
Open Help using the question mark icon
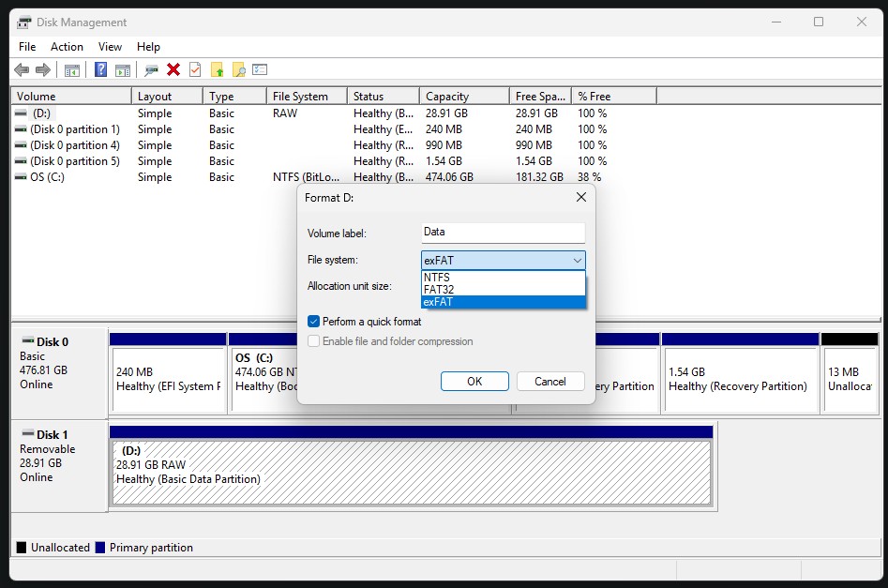(x=100, y=68)
